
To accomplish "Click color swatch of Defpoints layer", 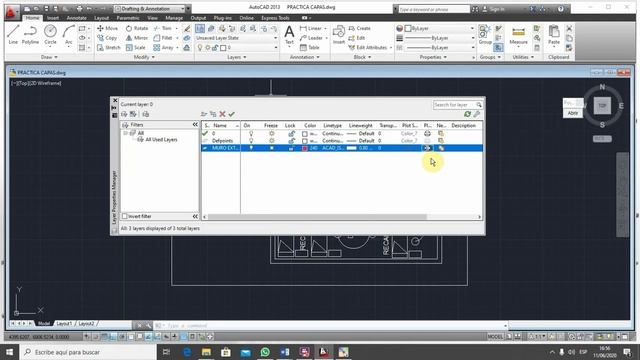I will tap(304, 141).
